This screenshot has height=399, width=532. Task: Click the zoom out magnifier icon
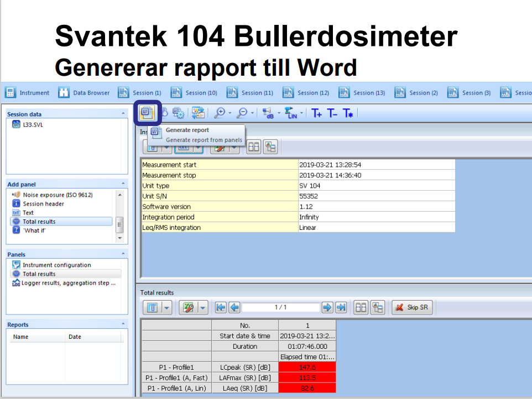(242, 113)
